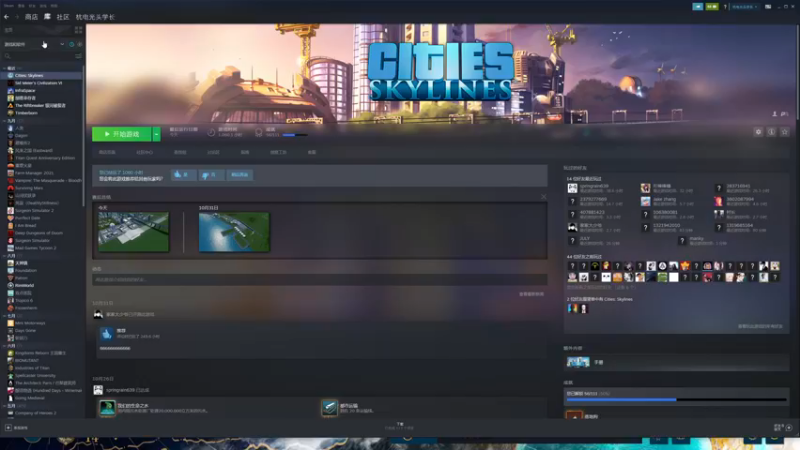Expand play options arrow beside the play button
This screenshot has width=800, height=450.
pyautogui.click(x=156, y=134)
